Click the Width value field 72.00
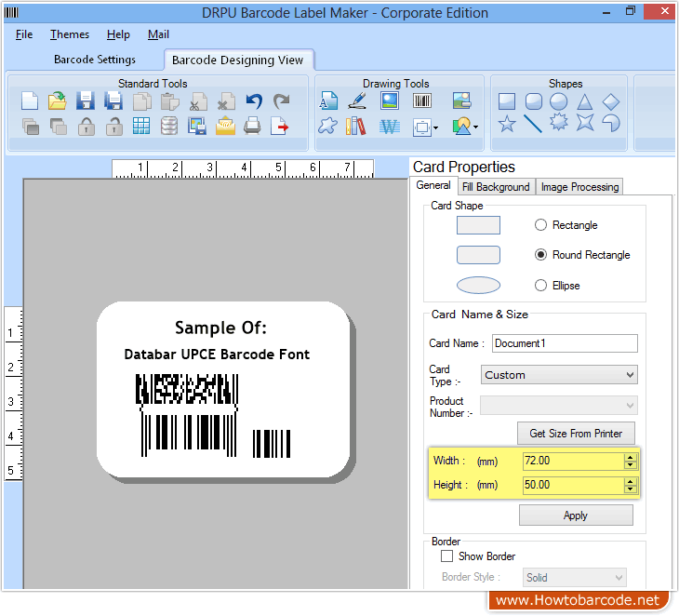Screen dimensions: 679x616 [574, 461]
